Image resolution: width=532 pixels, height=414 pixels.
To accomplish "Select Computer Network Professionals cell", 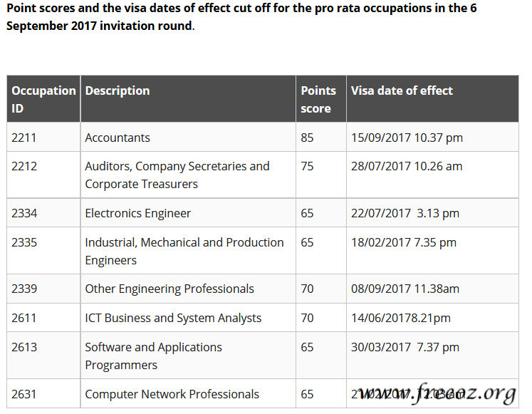I will click(172, 394).
